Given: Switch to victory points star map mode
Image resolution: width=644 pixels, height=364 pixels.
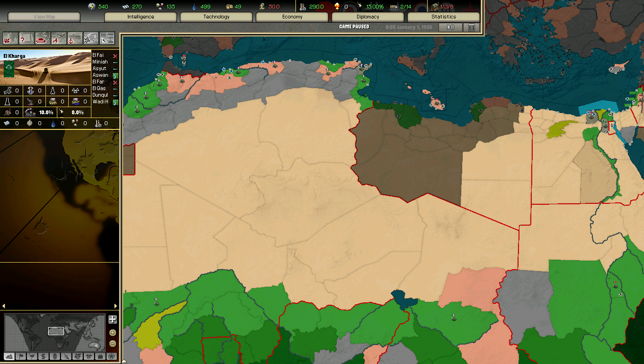Looking at the screenshot, I should pos(112,356).
